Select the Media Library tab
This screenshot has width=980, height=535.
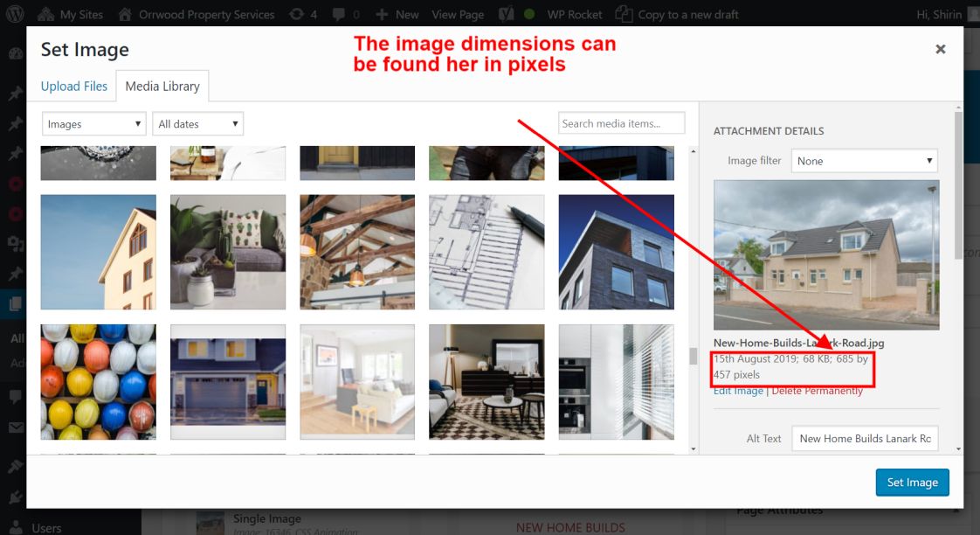162,86
